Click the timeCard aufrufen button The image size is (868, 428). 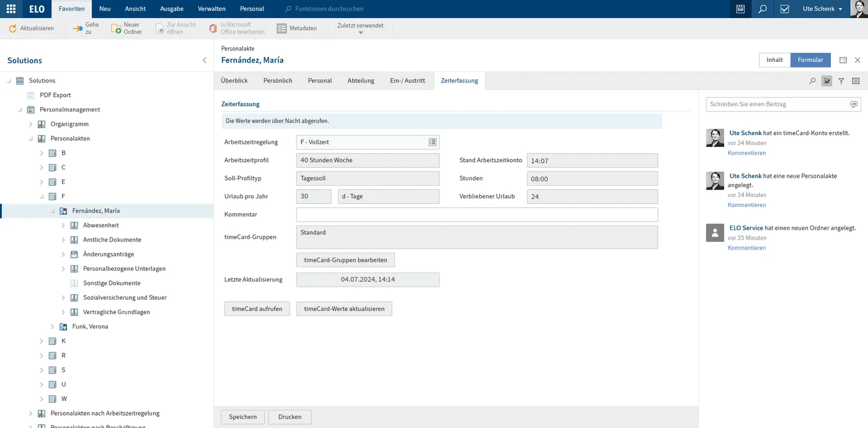tap(257, 308)
